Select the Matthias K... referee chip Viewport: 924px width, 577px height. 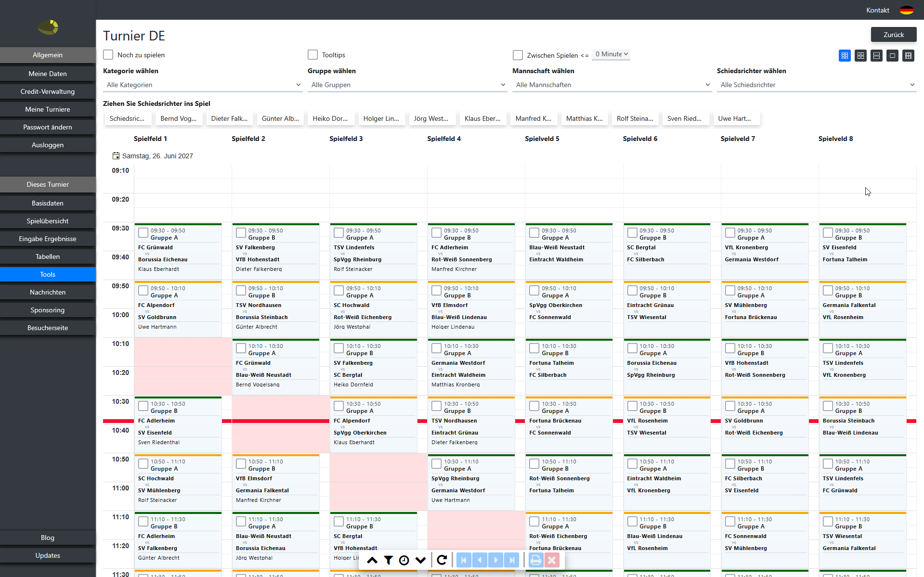584,118
